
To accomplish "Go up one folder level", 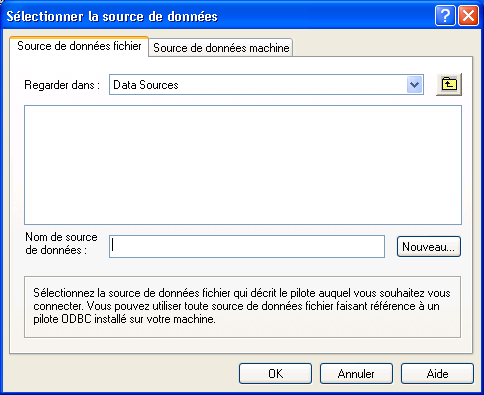I will [449, 85].
